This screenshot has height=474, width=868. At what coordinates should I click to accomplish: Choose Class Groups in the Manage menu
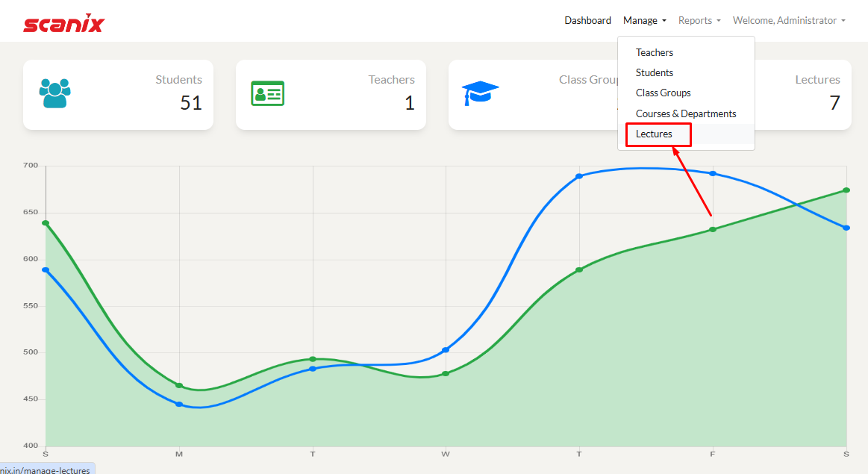[663, 93]
